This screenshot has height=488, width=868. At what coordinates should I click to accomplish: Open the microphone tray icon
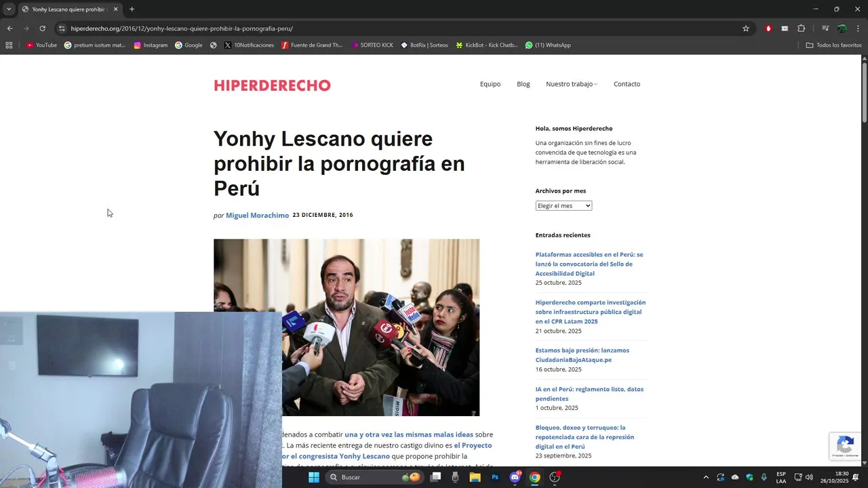pyautogui.click(x=764, y=477)
